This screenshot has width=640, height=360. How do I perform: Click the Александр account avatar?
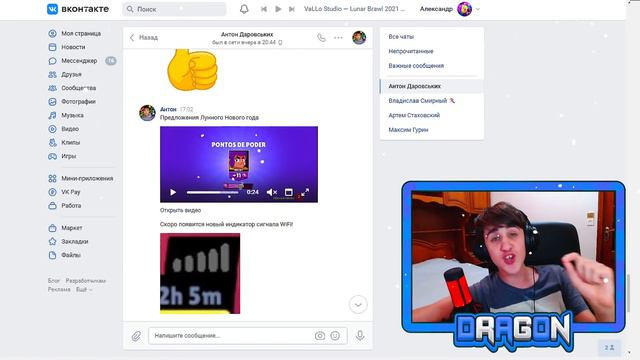(x=464, y=9)
